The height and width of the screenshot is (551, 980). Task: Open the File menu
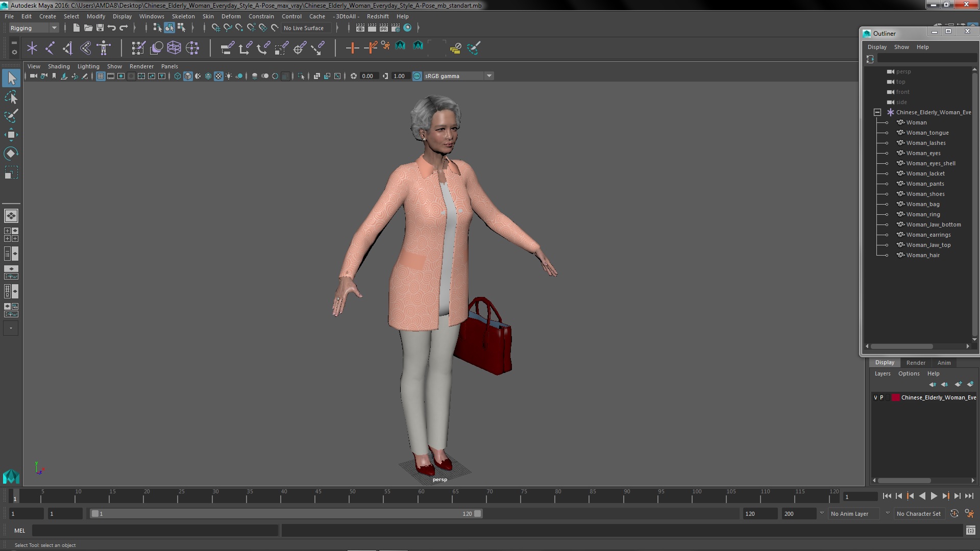pos(9,16)
